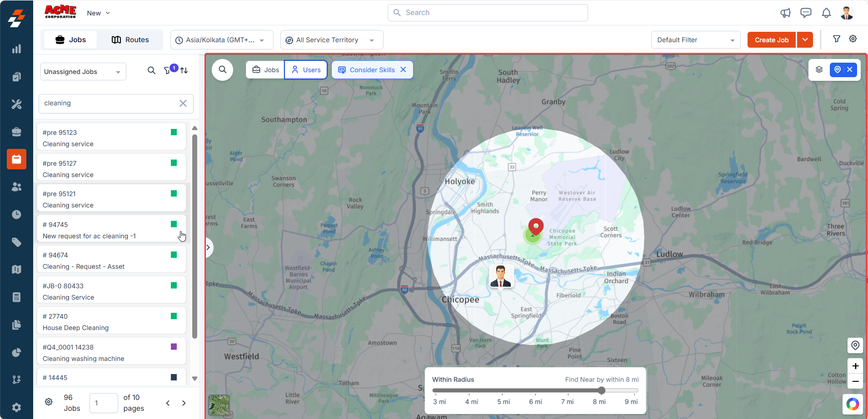The image size is (868, 419).
Task: Open the notifications bell
Action: pos(826,13)
